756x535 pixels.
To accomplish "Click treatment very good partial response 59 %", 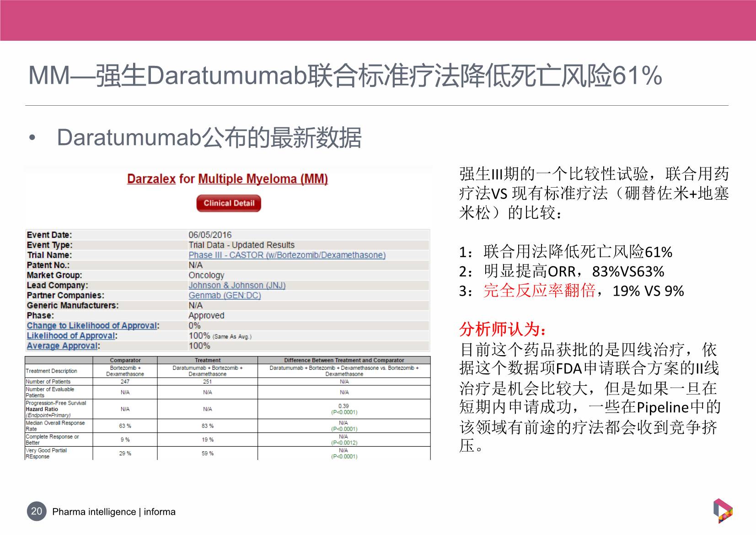I will pos(207,453).
